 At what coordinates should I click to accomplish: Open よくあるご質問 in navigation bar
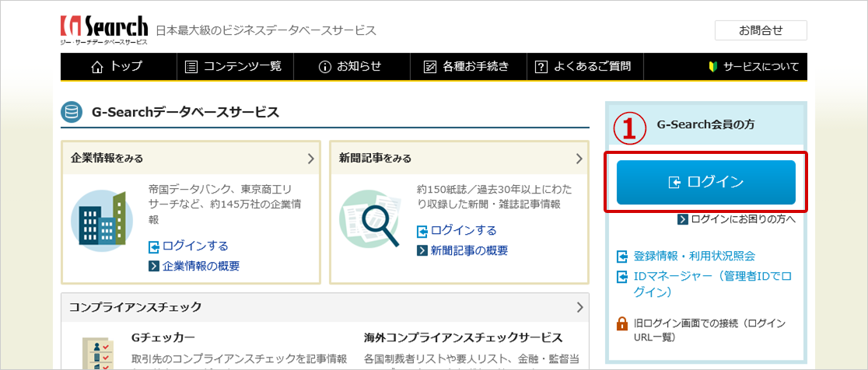pyautogui.click(x=583, y=67)
